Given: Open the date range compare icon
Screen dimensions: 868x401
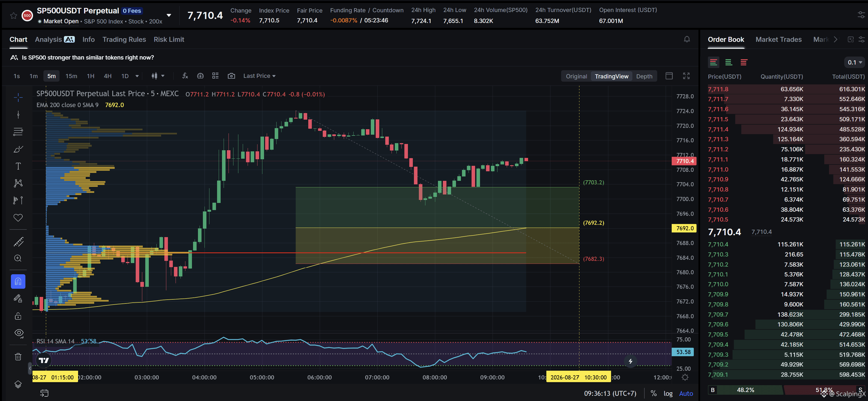Looking at the screenshot, I should (x=45, y=393).
